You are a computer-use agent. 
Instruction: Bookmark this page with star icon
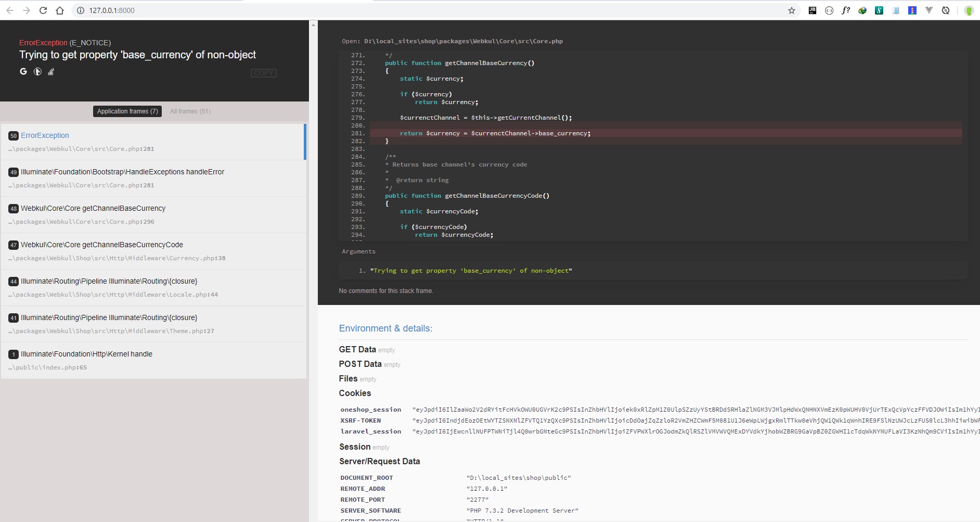[x=792, y=10]
